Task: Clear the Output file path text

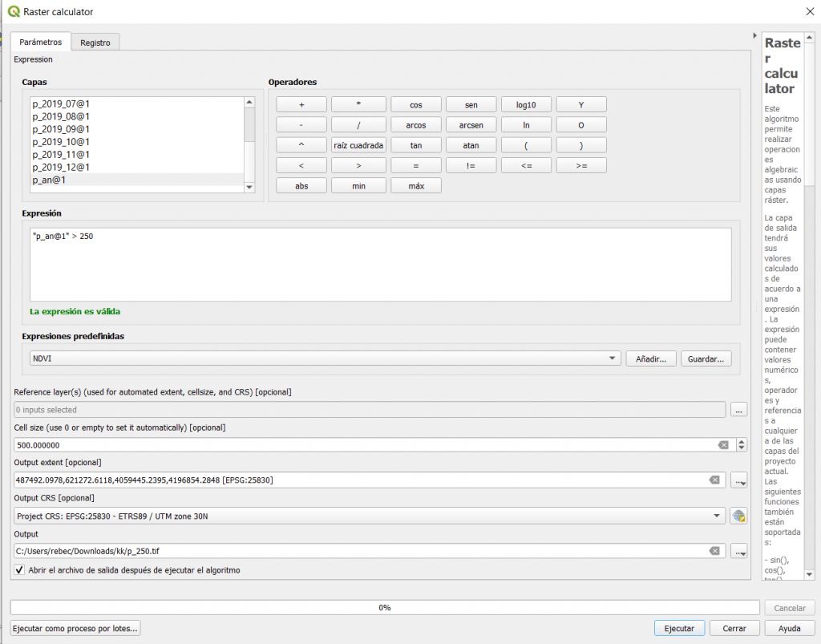Action: (714, 551)
